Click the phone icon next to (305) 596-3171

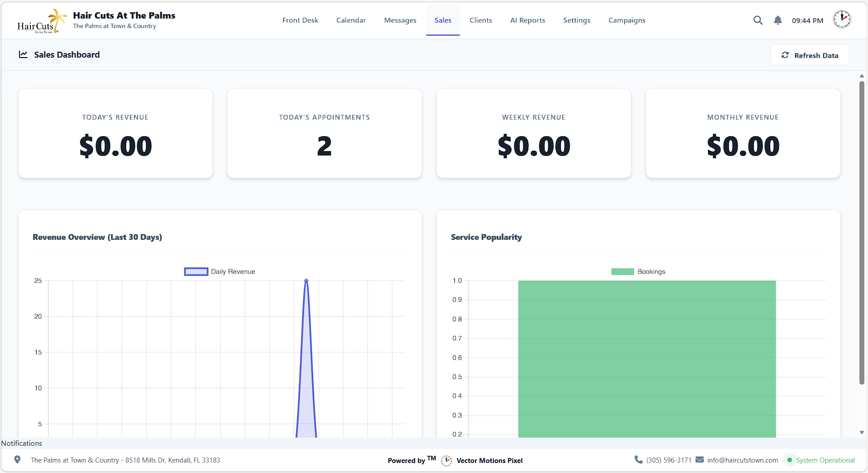638,460
